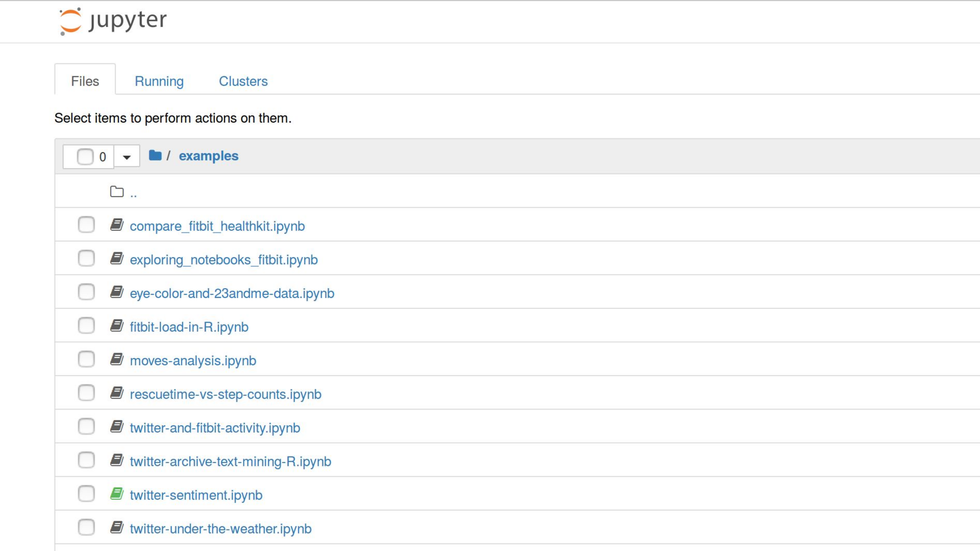Viewport: 980px width, 551px height.
Task: Open twitter-under-the-weather.ipynb notebook
Action: click(x=220, y=528)
